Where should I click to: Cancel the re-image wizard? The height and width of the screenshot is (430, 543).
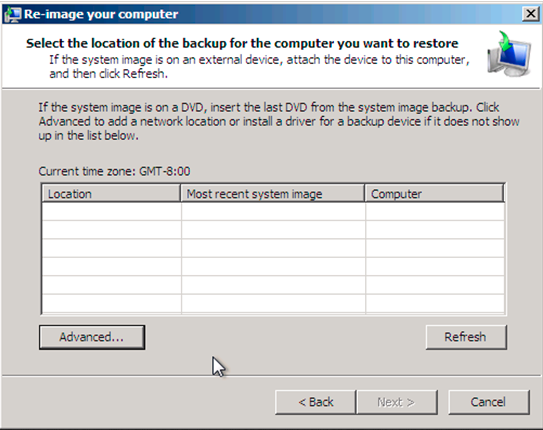point(489,402)
